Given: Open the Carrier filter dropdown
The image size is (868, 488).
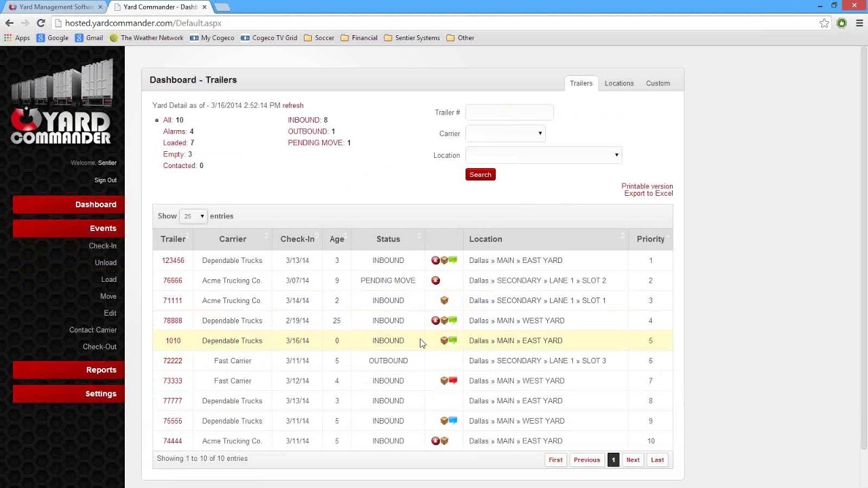Looking at the screenshot, I should [505, 134].
